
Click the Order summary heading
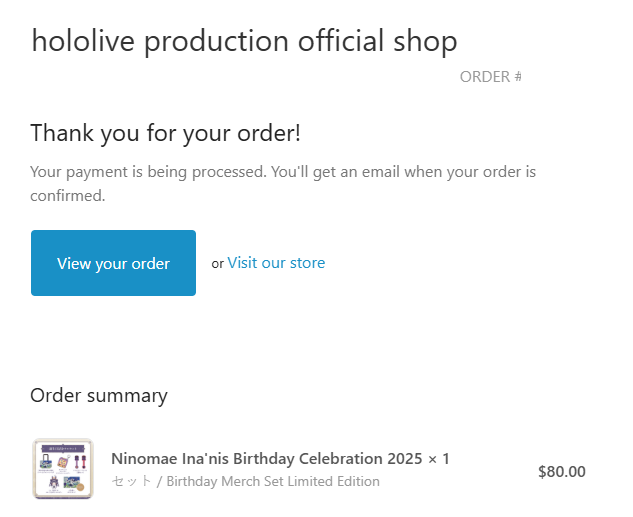click(x=99, y=395)
